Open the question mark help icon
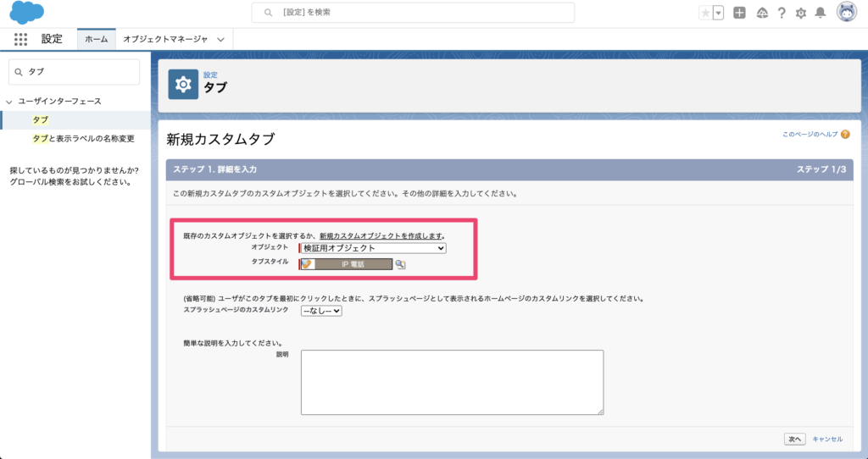The image size is (868, 459). (781, 13)
